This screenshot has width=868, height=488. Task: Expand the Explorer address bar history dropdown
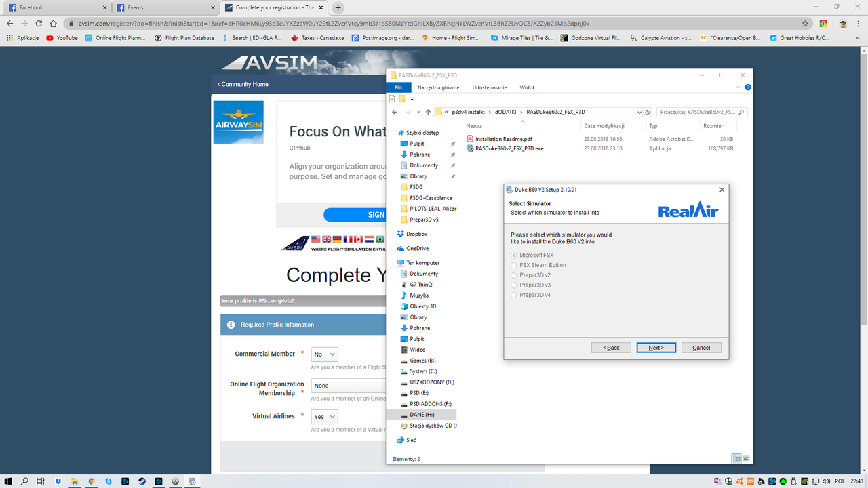click(639, 112)
